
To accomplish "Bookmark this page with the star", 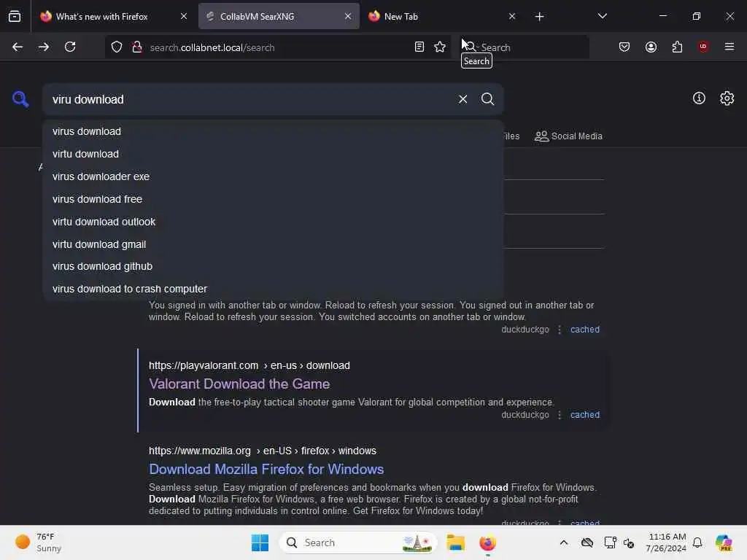I will click(x=440, y=47).
